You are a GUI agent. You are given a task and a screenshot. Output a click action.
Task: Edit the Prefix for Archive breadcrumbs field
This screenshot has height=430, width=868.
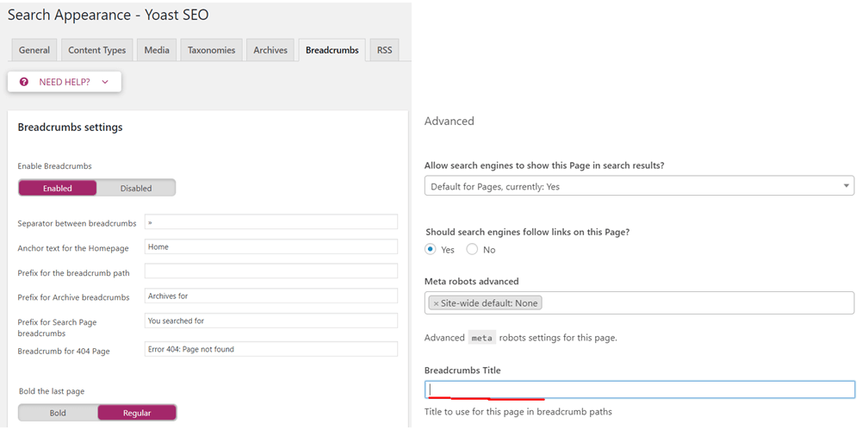click(x=271, y=296)
